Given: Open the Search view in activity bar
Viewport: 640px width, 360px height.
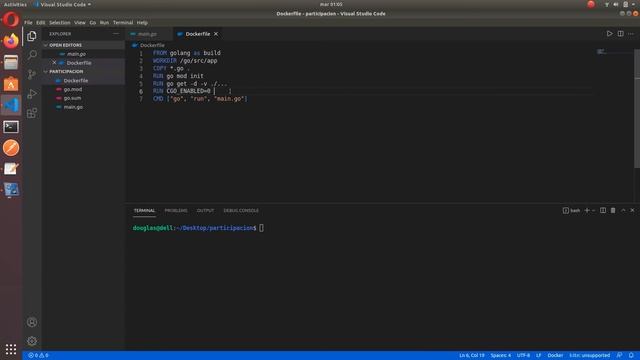Looking at the screenshot, I should click(x=32, y=55).
